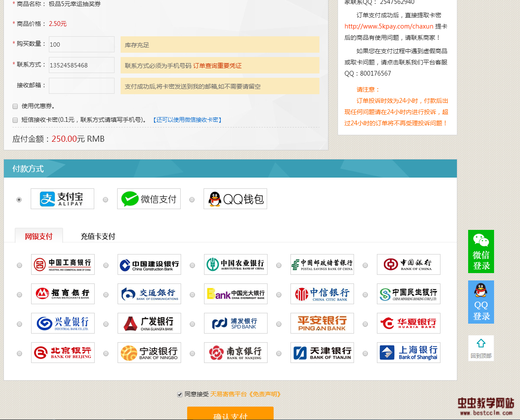
Task: Enable the SMS 短信接收卡密 checkbox
Action: (x=15, y=120)
